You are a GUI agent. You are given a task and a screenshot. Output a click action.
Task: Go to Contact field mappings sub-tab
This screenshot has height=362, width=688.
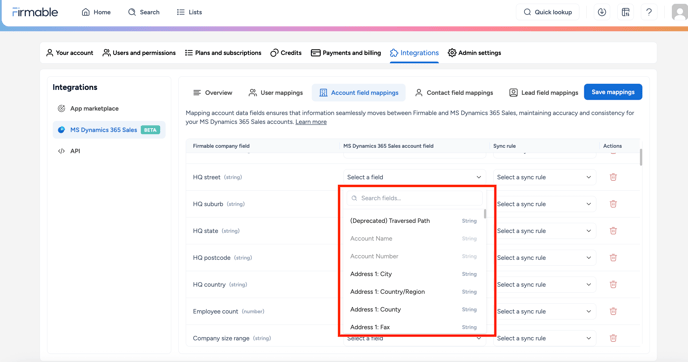pyautogui.click(x=454, y=93)
